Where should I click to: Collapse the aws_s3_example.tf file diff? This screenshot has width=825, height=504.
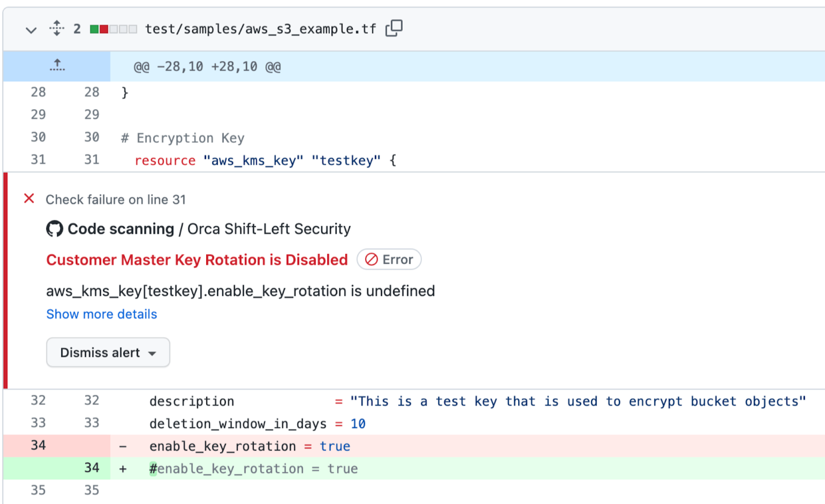coord(31,30)
